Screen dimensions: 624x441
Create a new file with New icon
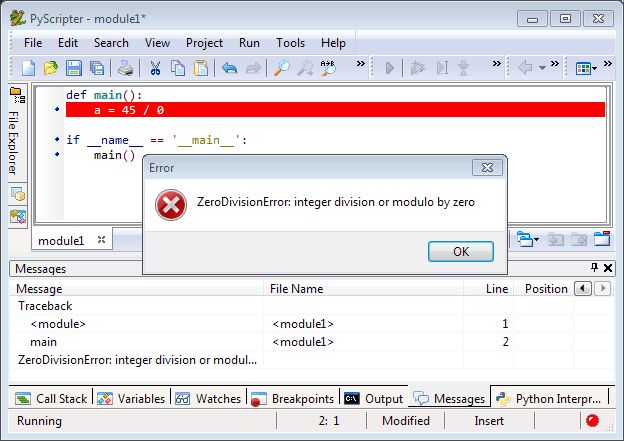click(x=28, y=68)
